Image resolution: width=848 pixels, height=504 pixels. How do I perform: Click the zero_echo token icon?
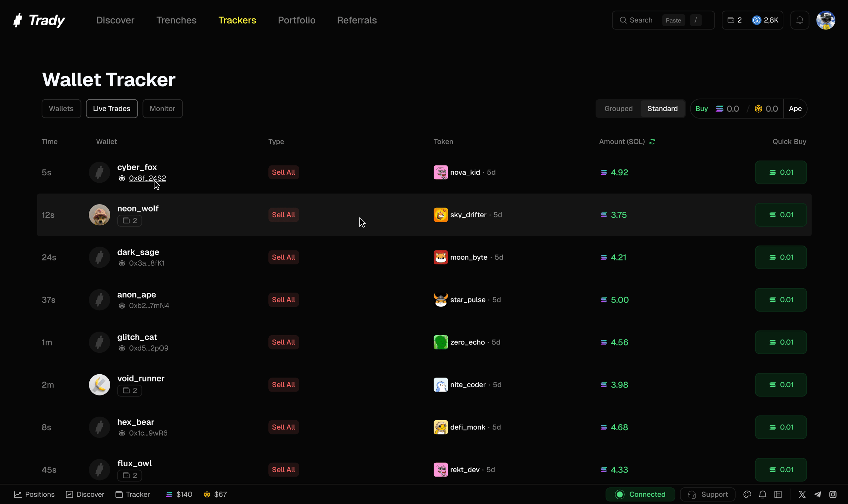441,342
